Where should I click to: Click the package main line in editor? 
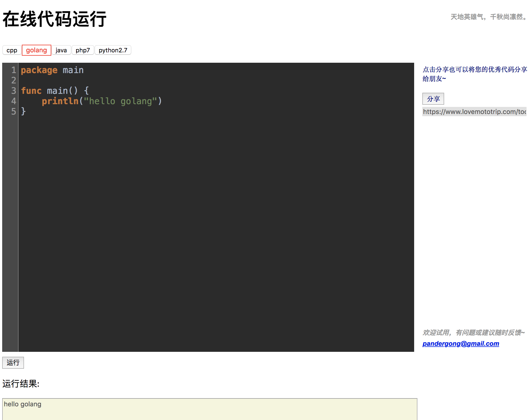tap(52, 70)
